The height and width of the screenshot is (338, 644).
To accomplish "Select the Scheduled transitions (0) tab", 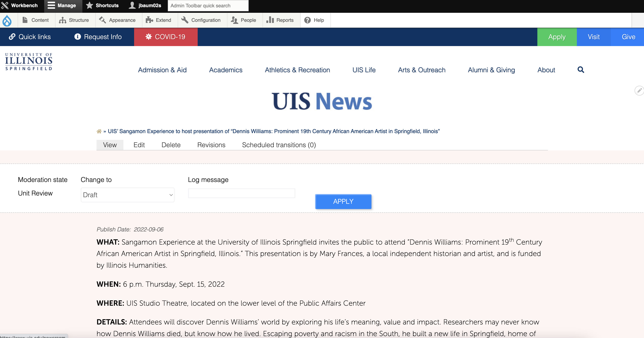I will [x=279, y=145].
